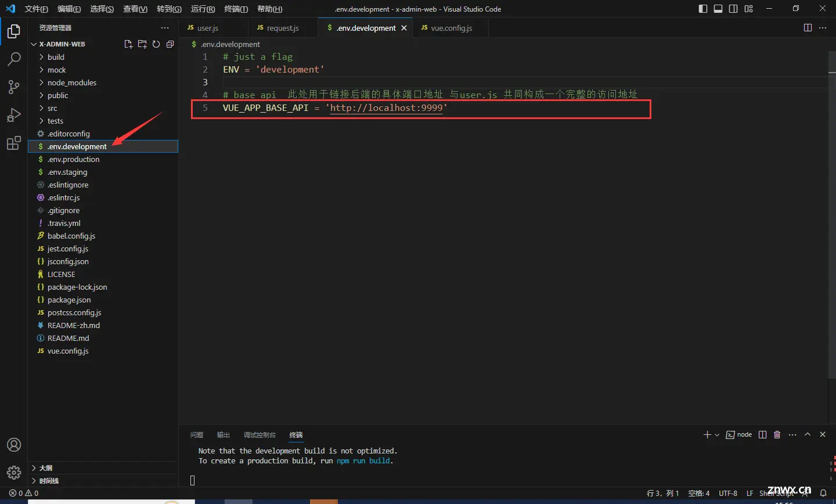Open the Accounts menu icon
Screen dimensions: 836x504
click(14, 445)
